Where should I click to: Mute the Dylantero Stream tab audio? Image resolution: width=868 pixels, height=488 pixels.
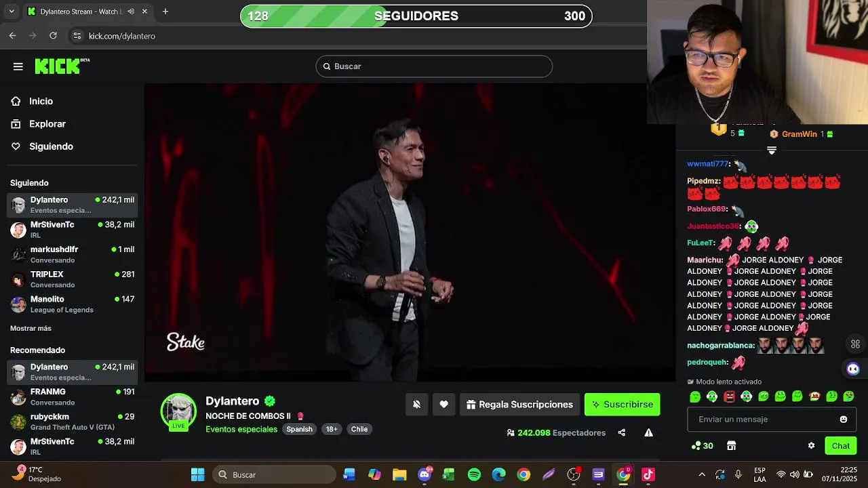130,12
